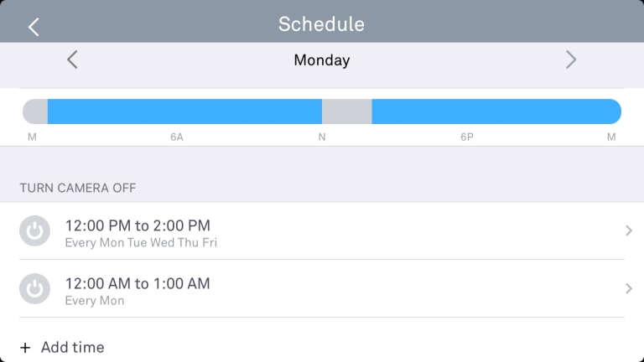Click the blue evening segment of timeline
This screenshot has width=644, height=362.
496,111
